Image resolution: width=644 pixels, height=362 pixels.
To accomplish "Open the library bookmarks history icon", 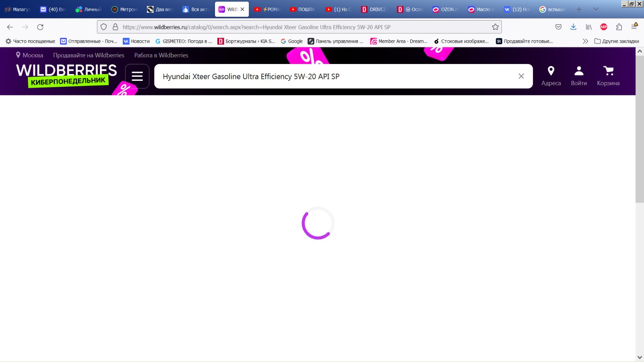I will [588, 27].
